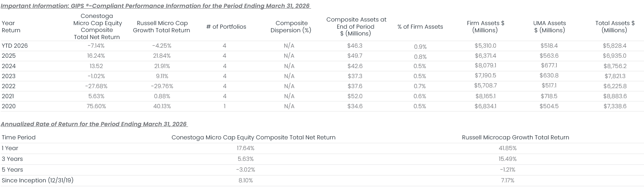
Task: Click the 'Time Period' column header
Action: pyautogui.click(x=19, y=137)
